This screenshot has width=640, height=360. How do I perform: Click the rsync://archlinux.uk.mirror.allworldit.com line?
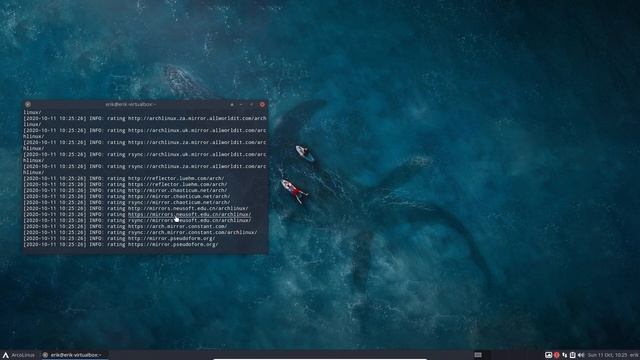(197, 154)
